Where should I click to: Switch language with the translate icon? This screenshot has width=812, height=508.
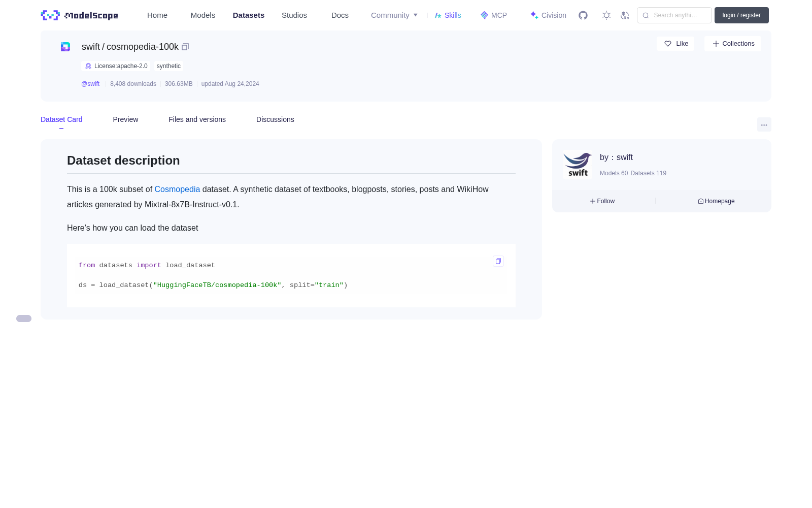625,15
